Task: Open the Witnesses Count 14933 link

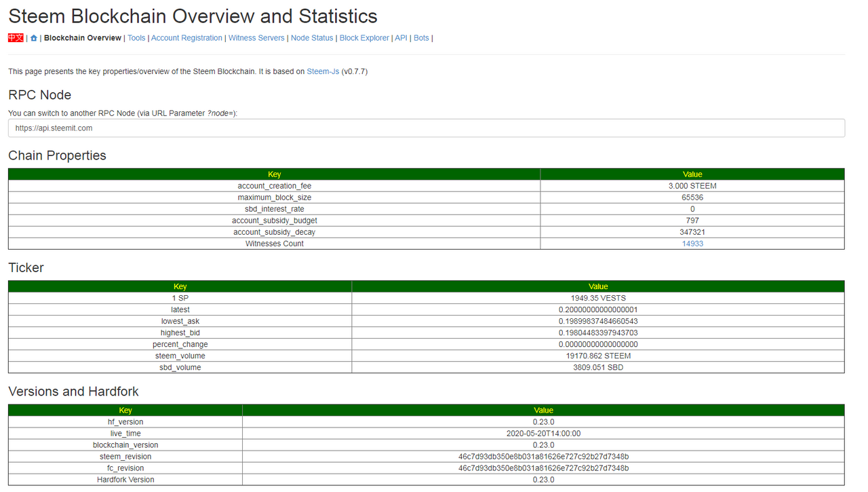Action: (692, 244)
